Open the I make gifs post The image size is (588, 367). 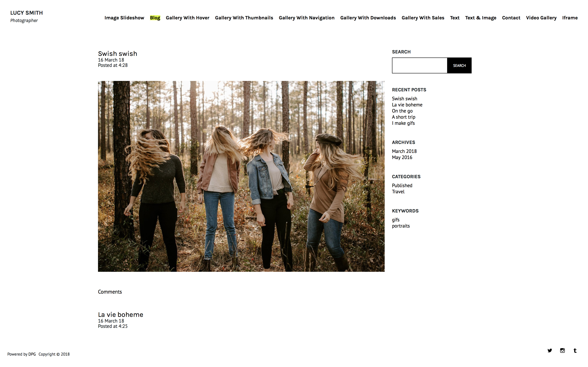[x=403, y=123]
